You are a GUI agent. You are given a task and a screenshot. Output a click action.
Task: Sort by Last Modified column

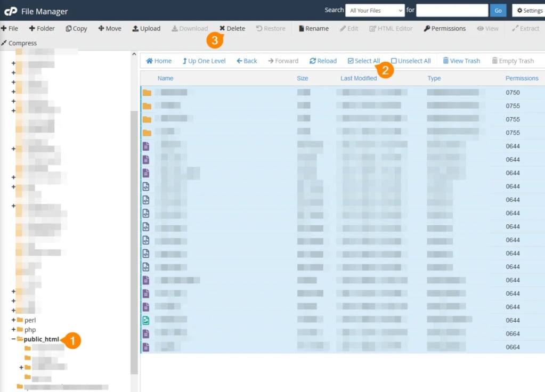(x=359, y=78)
